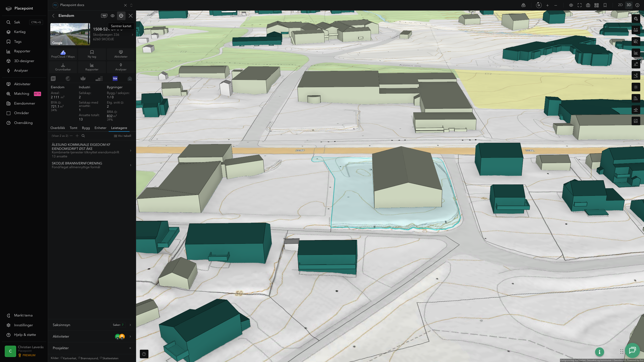The height and width of the screenshot is (362, 644).
Task: Enter fullscreen map mode
Action: (580, 5)
